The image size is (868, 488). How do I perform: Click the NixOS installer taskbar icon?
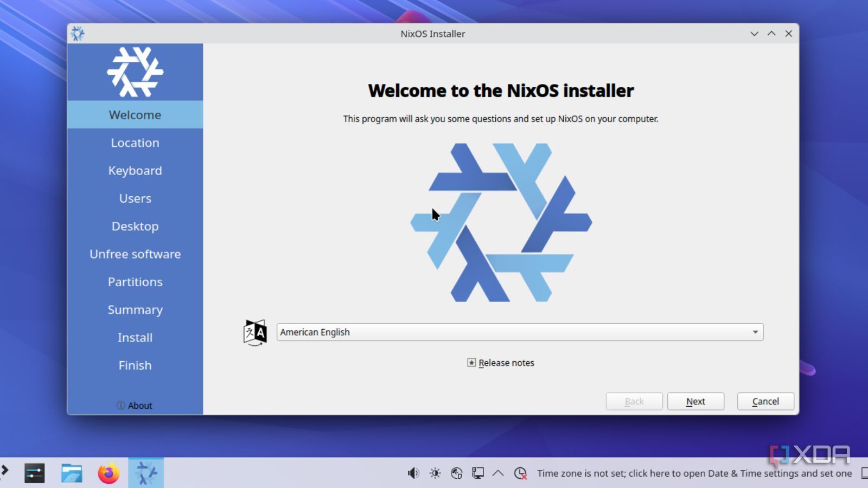point(145,473)
